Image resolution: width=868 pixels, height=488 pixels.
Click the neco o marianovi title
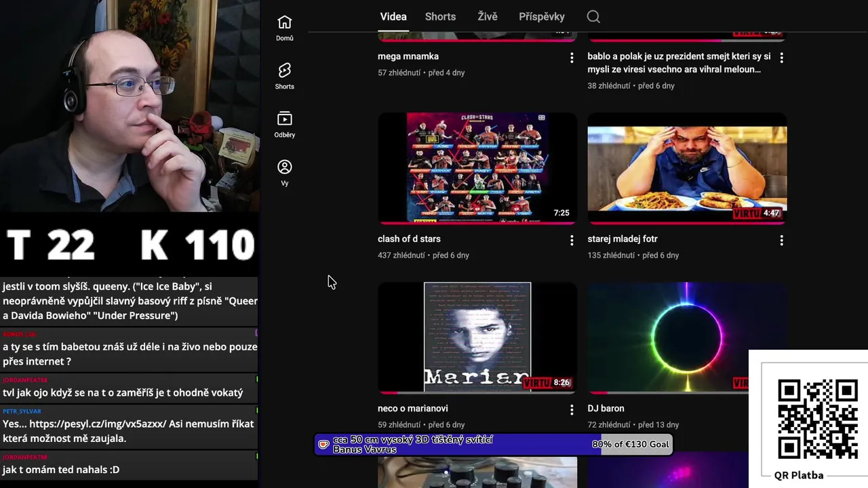click(x=412, y=408)
